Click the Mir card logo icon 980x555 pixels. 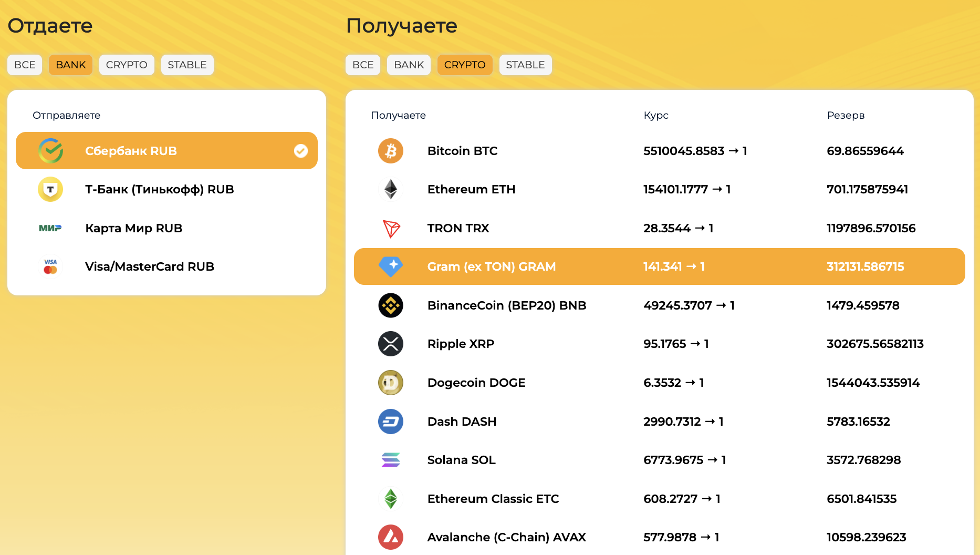(50, 228)
